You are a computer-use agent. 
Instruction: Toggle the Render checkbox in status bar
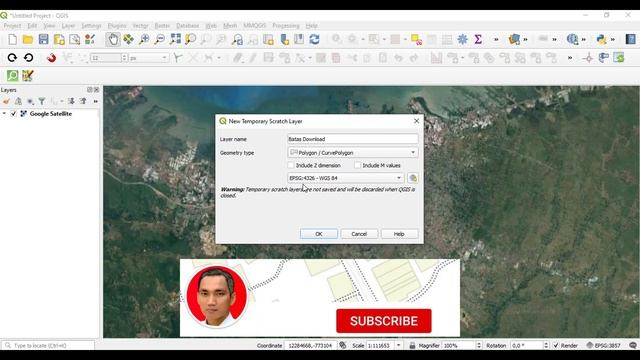[x=556, y=345]
